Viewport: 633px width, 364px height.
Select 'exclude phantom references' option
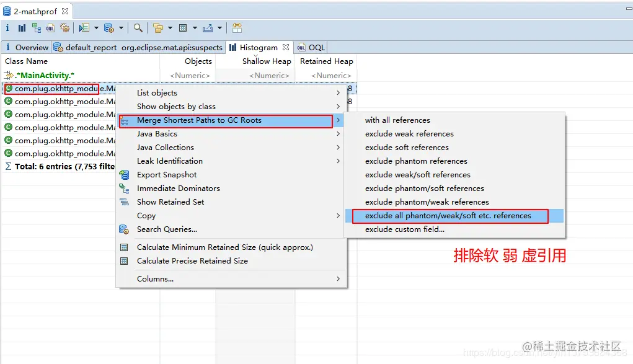point(454,161)
